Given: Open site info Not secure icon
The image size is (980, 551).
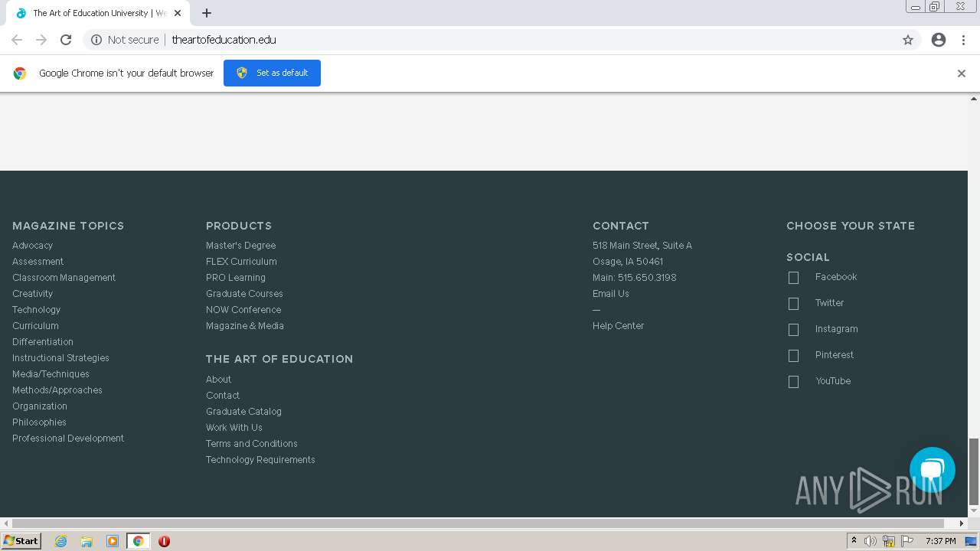Looking at the screenshot, I should click(x=96, y=40).
